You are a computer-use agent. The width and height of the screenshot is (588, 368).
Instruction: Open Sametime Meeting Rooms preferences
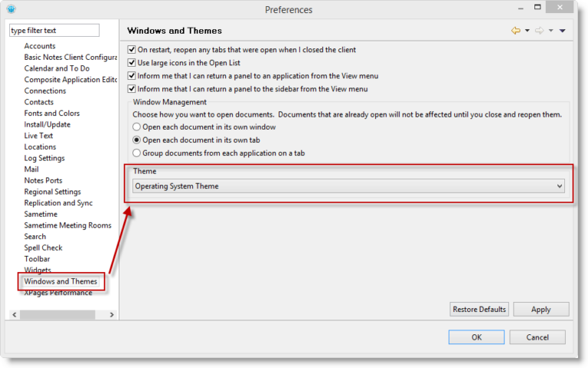pyautogui.click(x=68, y=225)
